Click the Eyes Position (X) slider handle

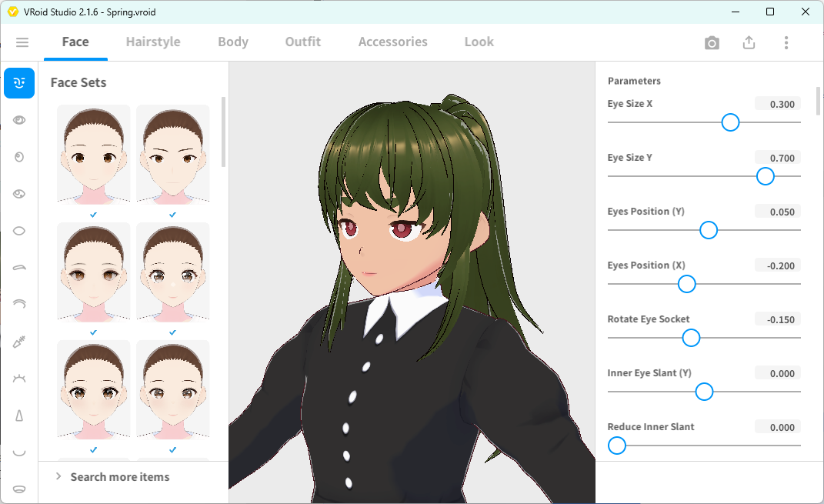coord(686,285)
